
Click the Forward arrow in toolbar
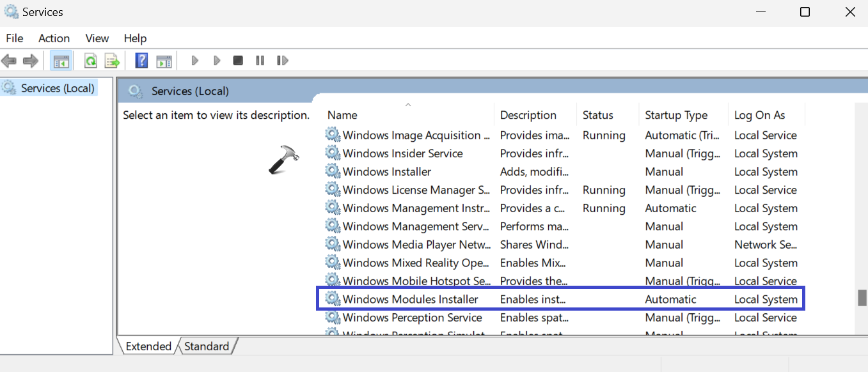tap(30, 61)
